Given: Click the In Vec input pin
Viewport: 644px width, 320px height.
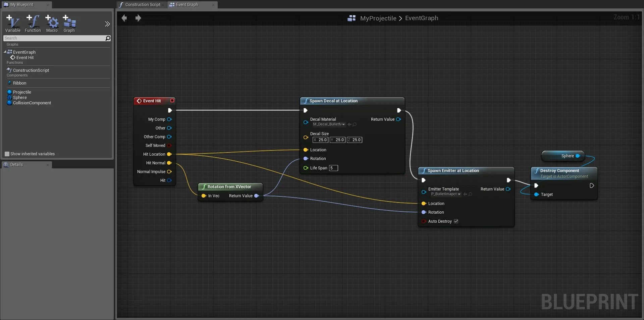Looking at the screenshot, I should coord(204,196).
